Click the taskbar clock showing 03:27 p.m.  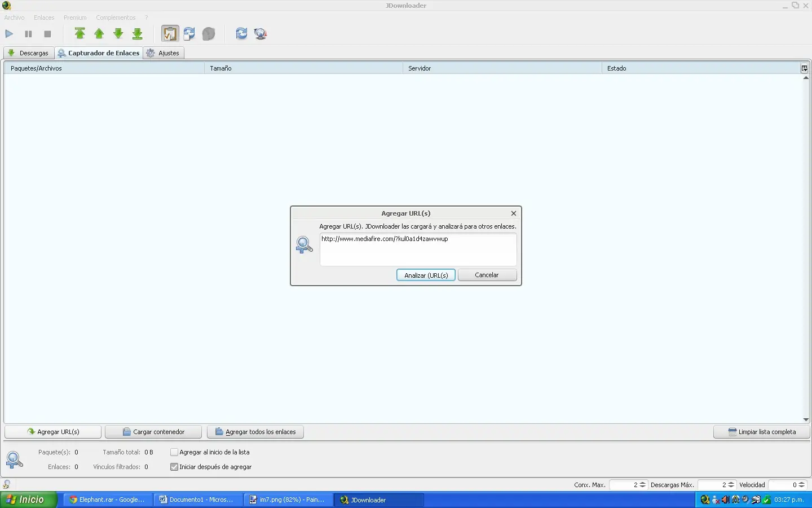coord(789,500)
